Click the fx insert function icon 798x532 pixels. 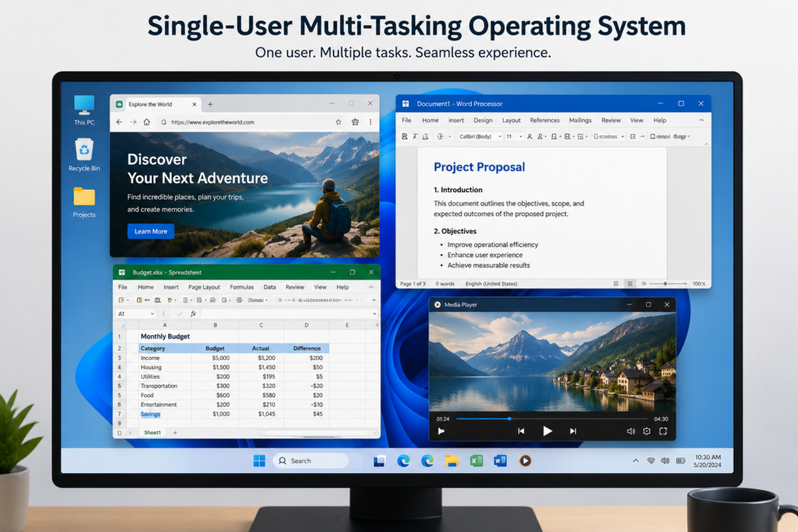point(194,314)
